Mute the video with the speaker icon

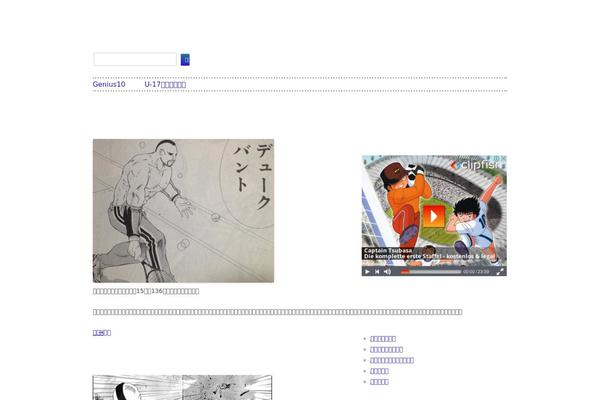[x=387, y=271]
